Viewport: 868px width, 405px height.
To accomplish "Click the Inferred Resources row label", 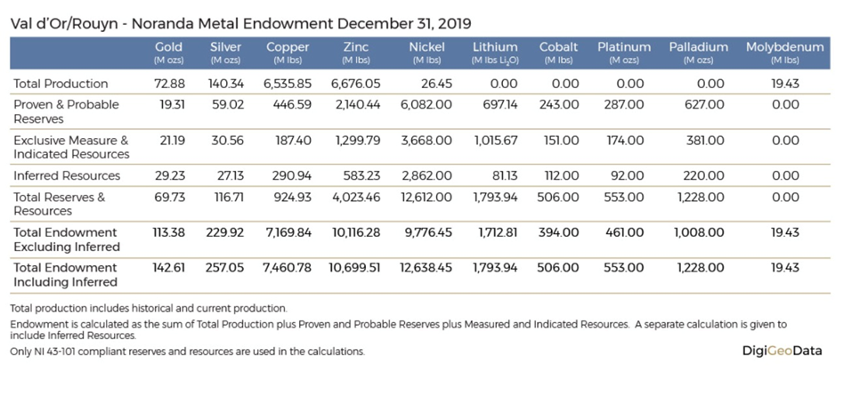I will pyautogui.click(x=67, y=176).
